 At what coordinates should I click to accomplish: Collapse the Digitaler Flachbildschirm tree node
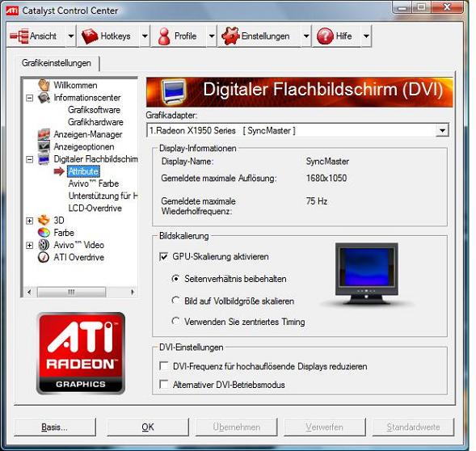pyautogui.click(x=29, y=159)
